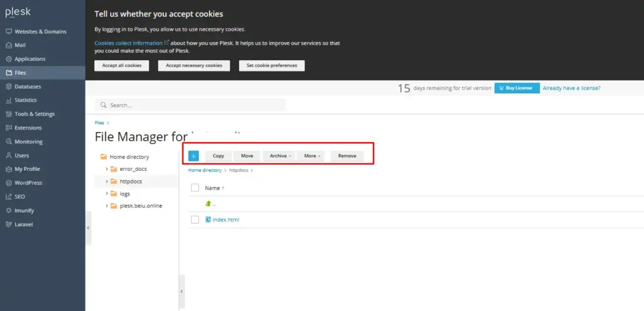The image size is (644, 311).
Task: Click the httpdocs breadcrumb text
Action: tap(238, 170)
